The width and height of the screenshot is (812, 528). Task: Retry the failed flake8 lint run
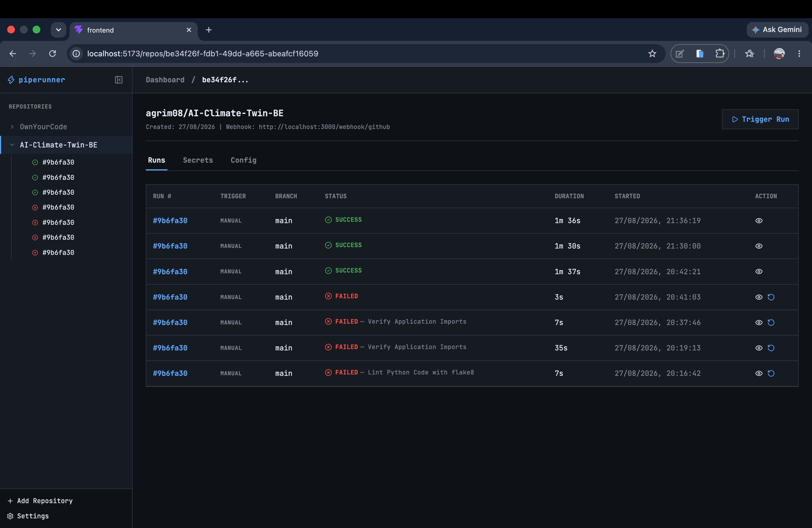(x=771, y=373)
